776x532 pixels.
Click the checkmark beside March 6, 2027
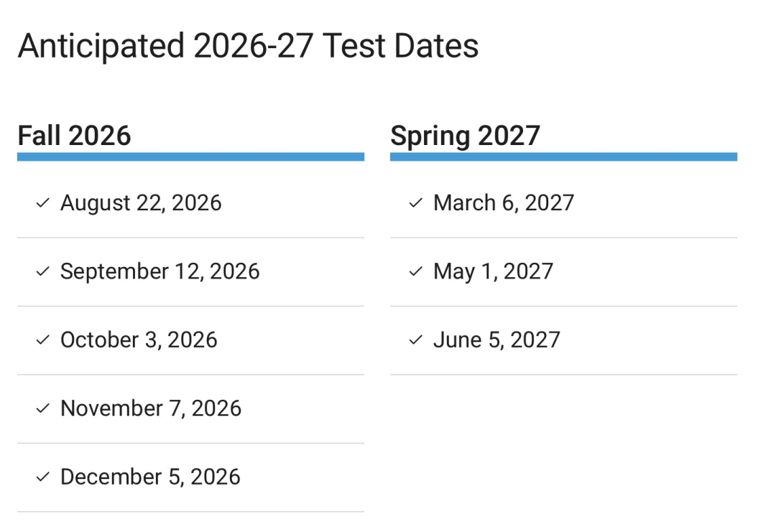(x=415, y=203)
